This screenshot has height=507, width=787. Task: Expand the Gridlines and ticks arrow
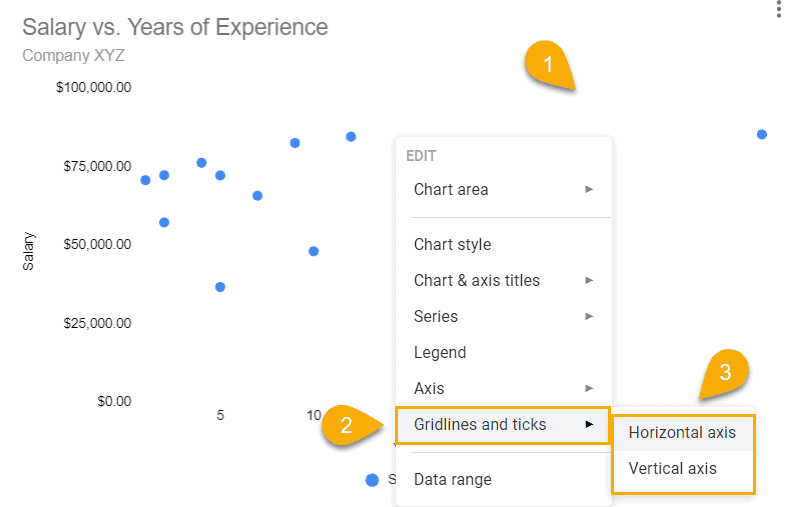click(x=590, y=424)
